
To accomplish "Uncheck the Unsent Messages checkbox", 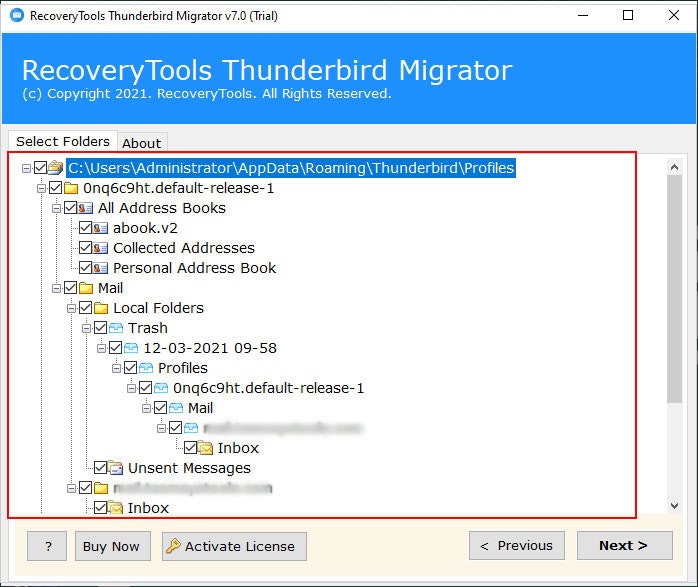I will click(101, 468).
